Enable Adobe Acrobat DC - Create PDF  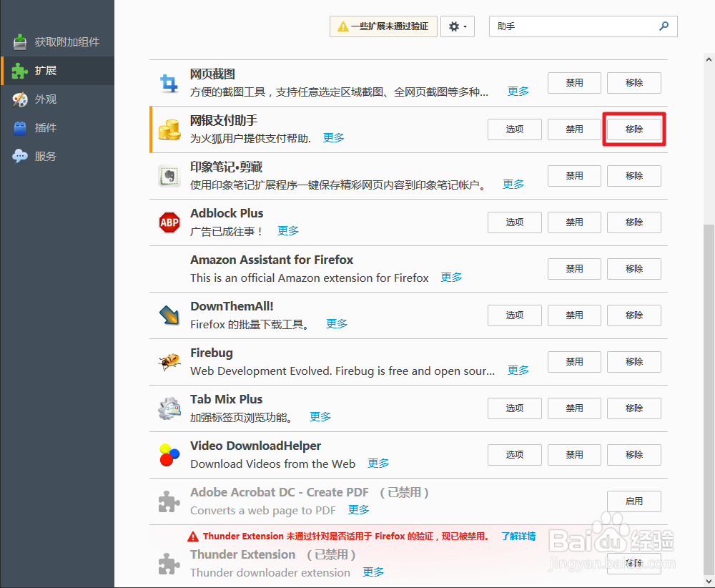point(633,501)
